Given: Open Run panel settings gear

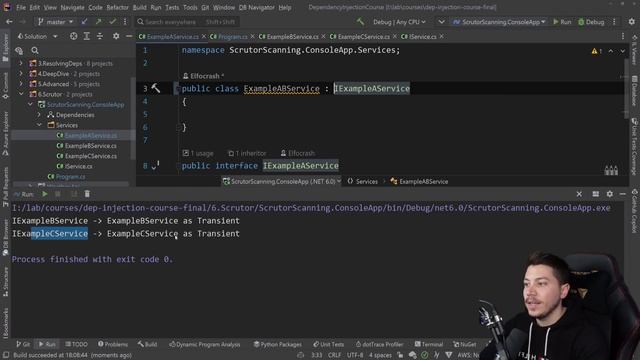Looking at the screenshot, I should [609, 194].
